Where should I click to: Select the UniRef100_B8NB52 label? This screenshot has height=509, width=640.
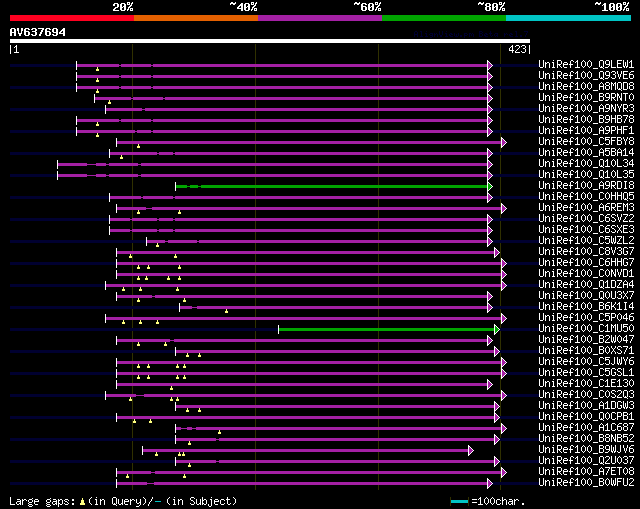586,439
